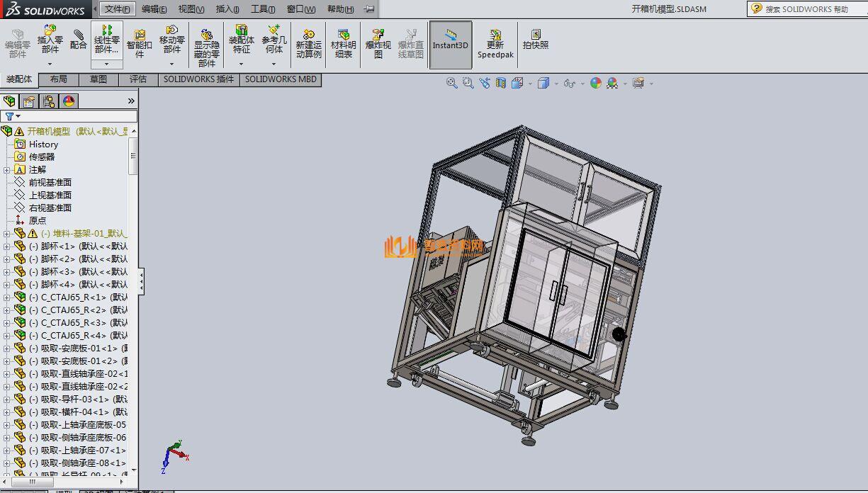This screenshot has height=493, width=868.
Task: Activate the Section View icon
Action: (501, 83)
